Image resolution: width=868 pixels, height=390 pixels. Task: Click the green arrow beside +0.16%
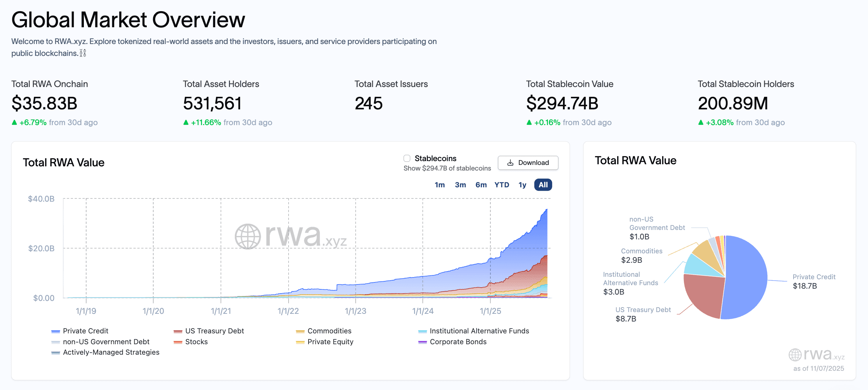point(529,122)
